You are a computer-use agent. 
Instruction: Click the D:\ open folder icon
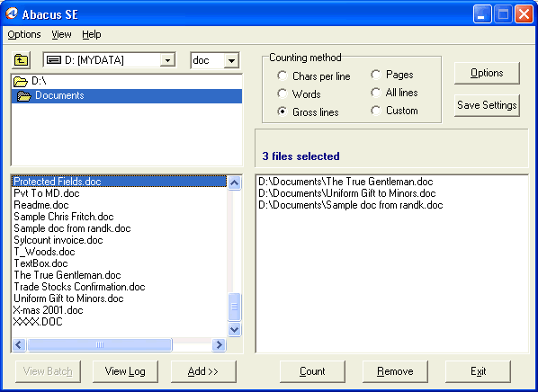21,82
